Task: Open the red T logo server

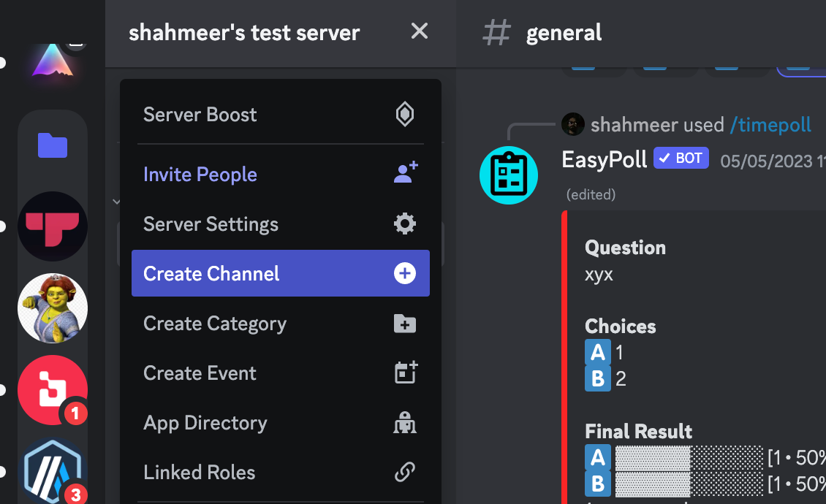Action: click(x=53, y=226)
